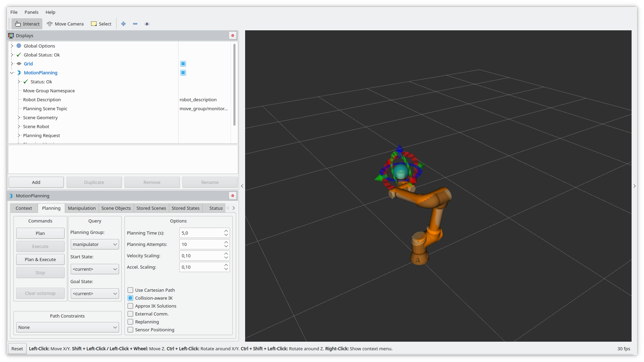Disable Collision-aware IK checkbox
644x362 pixels.
131,298
